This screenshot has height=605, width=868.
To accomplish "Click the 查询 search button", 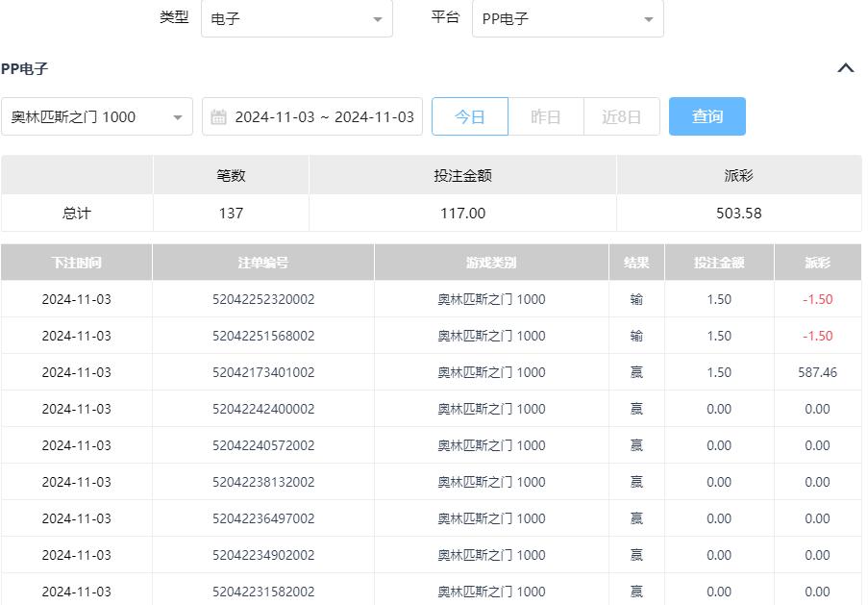I will 707,116.
